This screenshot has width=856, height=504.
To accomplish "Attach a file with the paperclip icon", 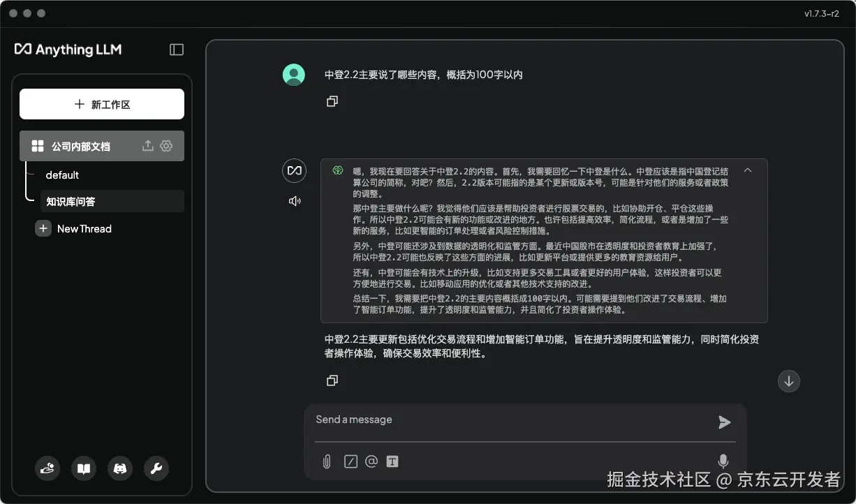I will tap(326, 461).
